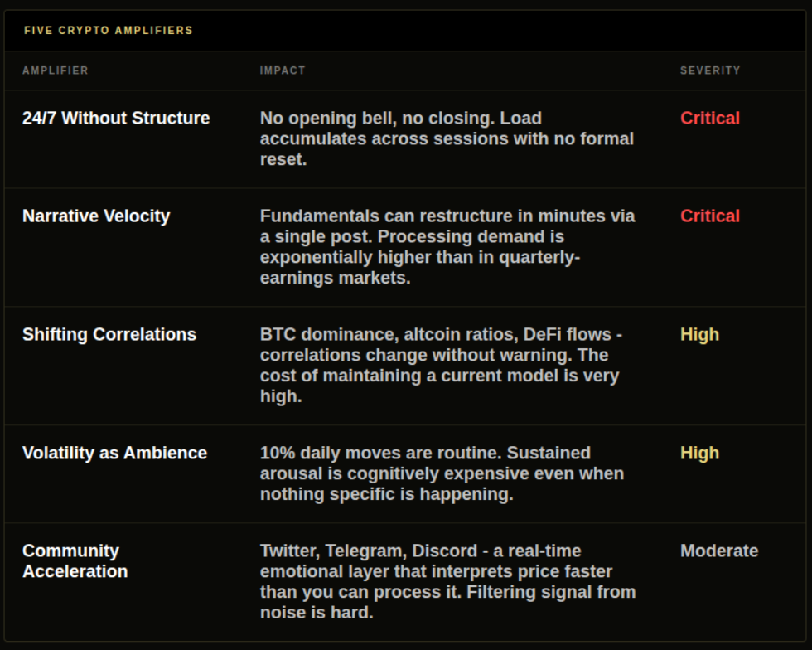
Task: Click the Shifting Correlations row name
Action: pos(109,335)
